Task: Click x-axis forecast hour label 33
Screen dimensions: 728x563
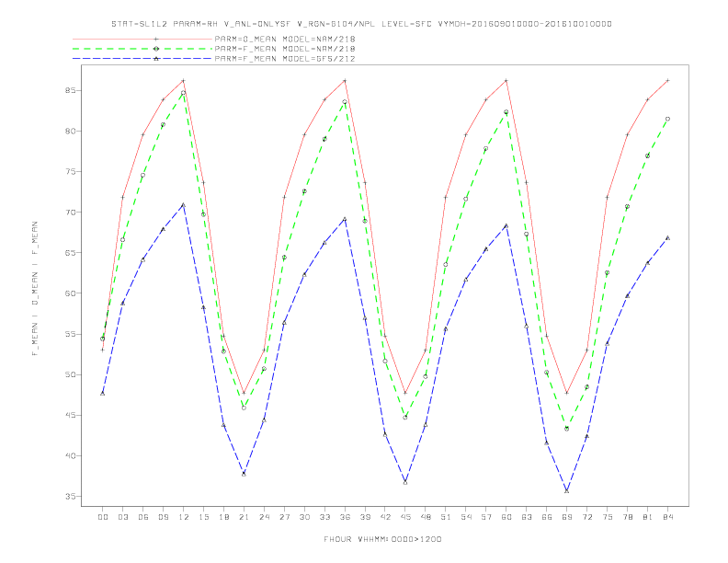Action: coord(324,517)
